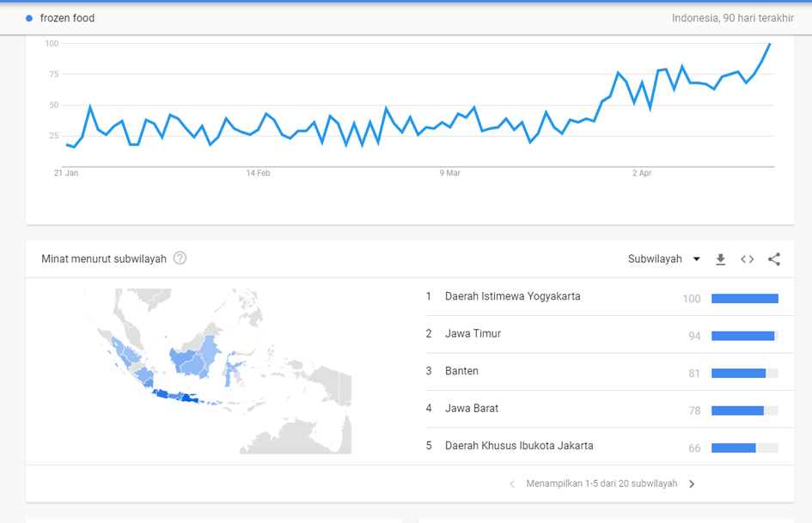The image size is (812, 523).
Task: Click the frozen food search term label
Action: coord(67,18)
